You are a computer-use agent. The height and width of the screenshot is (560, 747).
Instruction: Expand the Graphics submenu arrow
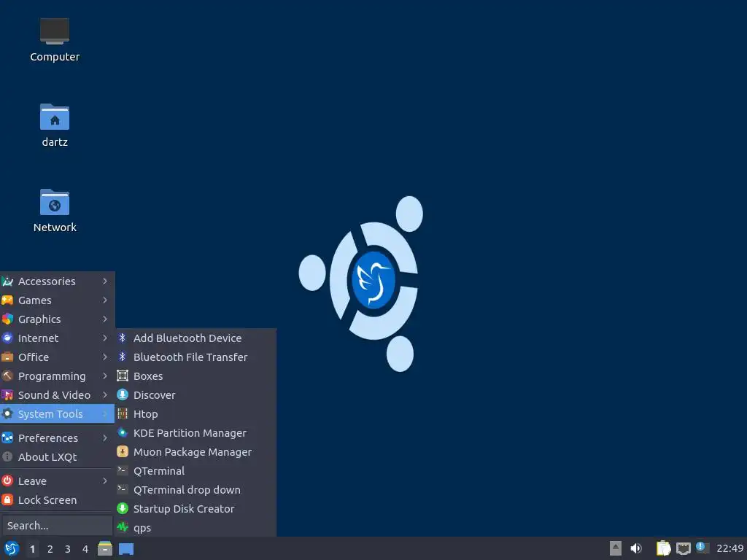(x=105, y=319)
